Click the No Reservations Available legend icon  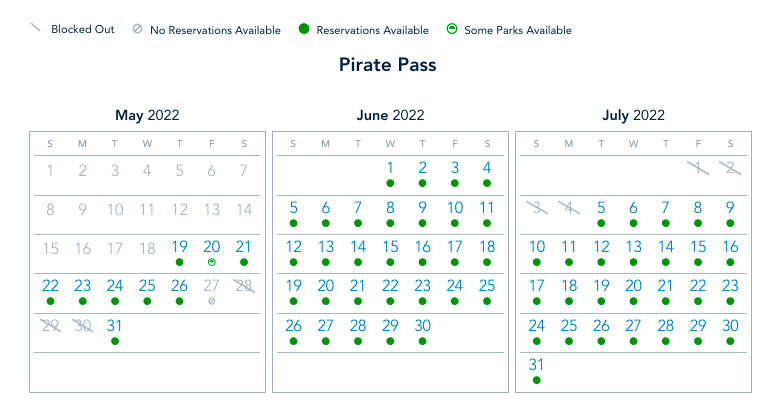(x=137, y=30)
